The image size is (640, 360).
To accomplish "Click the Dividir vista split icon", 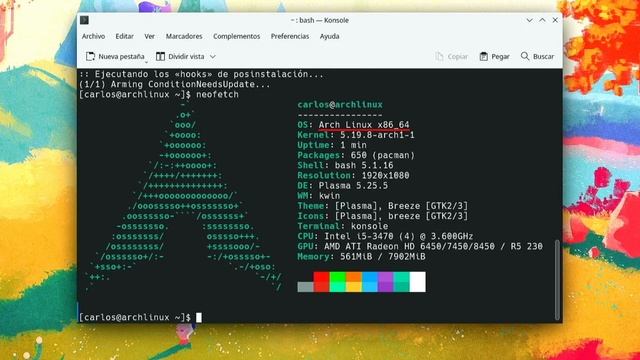I will [x=160, y=56].
